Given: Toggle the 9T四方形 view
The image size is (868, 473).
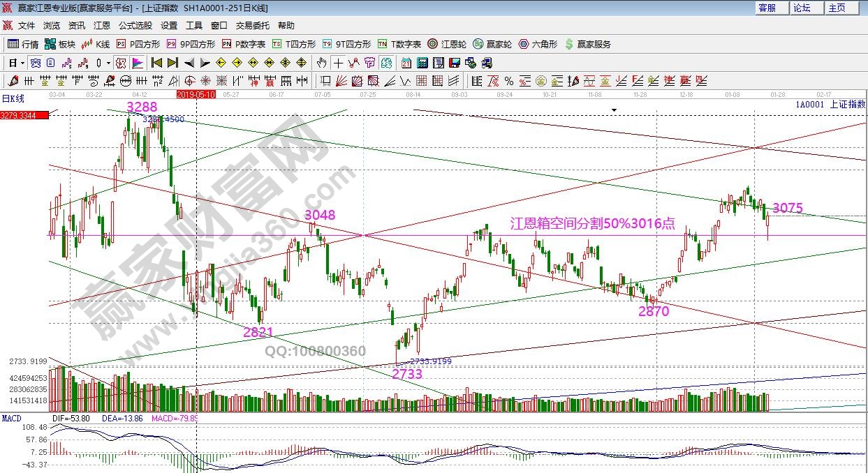Looking at the screenshot, I should [x=346, y=44].
